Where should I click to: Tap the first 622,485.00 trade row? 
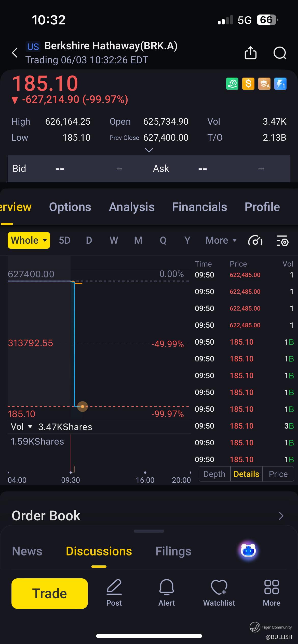click(x=244, y=275)
